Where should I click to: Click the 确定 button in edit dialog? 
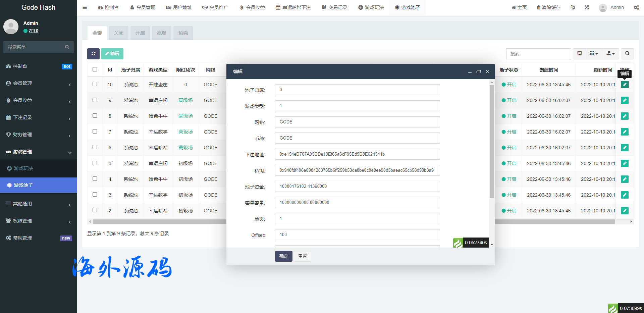click(x=283, y=256)
